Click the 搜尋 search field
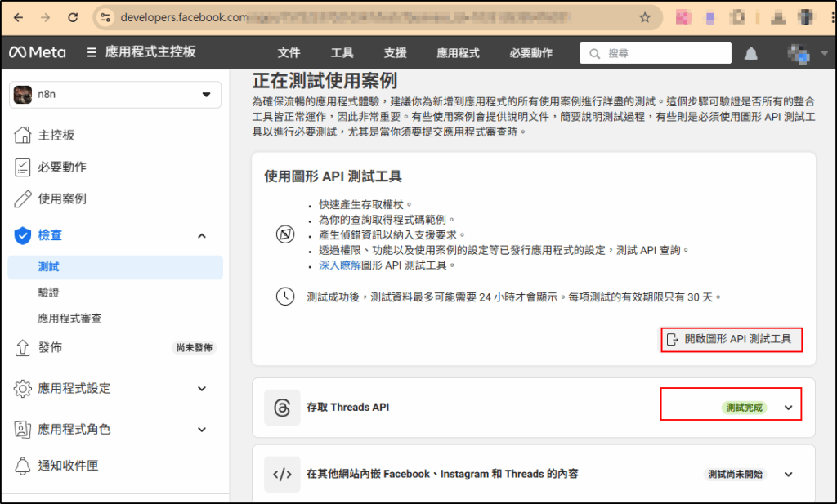Viewport: 837px width, 504px height. pos(656,53)
